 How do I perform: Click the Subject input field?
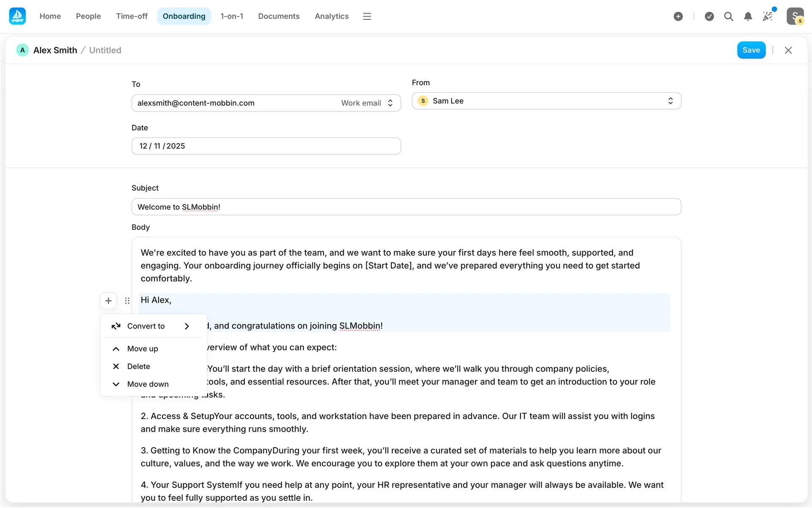click(406, 207)
